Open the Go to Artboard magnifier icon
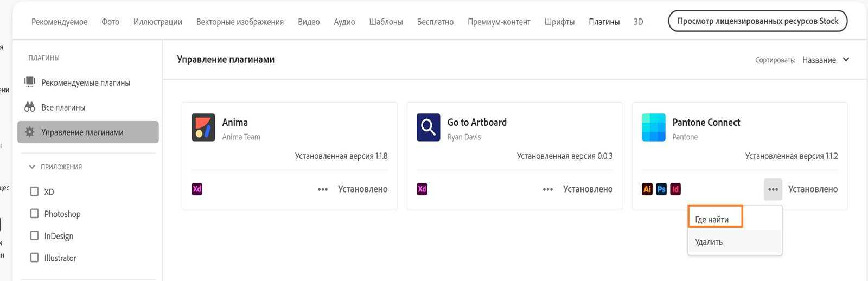This screenshot has height=281, width=868. coord(428,127)
